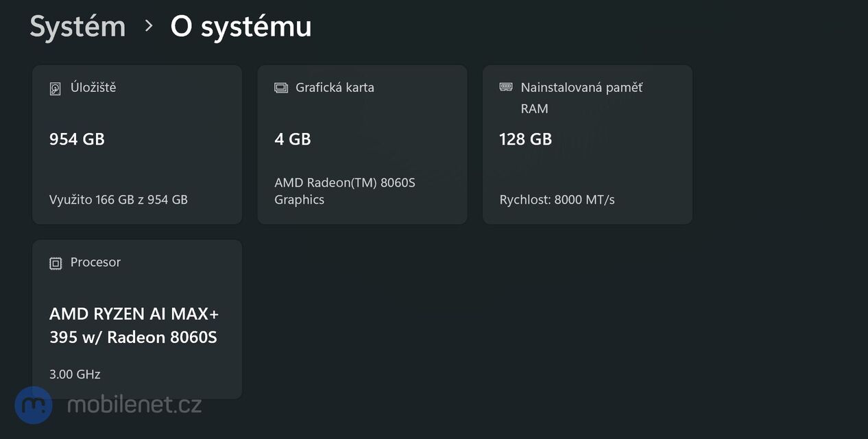Click the O systému page title
Viewport: 868px width, 439px height.
pos(241,26)
